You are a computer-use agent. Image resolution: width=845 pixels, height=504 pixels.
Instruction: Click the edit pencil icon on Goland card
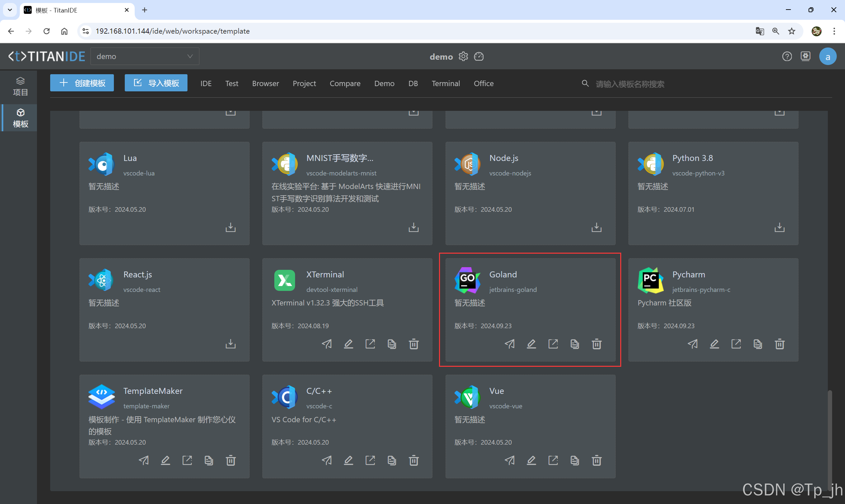tap(531, 344)
